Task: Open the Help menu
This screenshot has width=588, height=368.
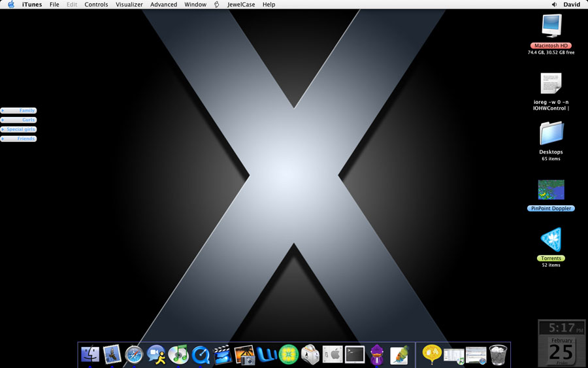Action: 269,5
